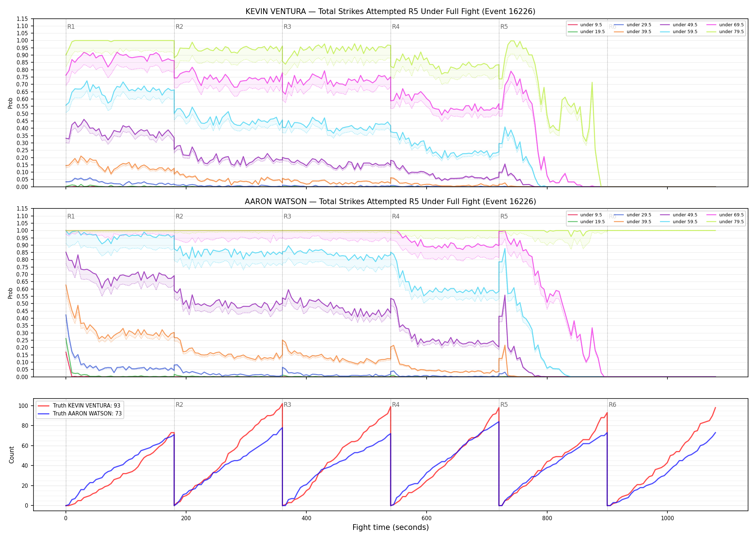Click x-axis tick label 800
Viewport: 756px width, 540px height.
(x=547, y=518)
